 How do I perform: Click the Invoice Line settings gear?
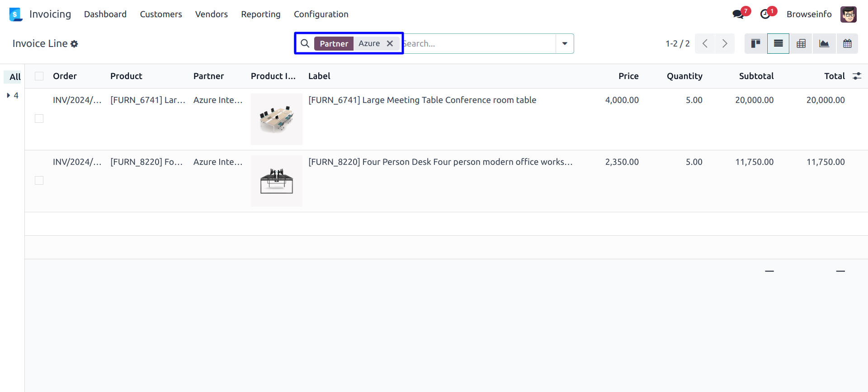point(74,44)
